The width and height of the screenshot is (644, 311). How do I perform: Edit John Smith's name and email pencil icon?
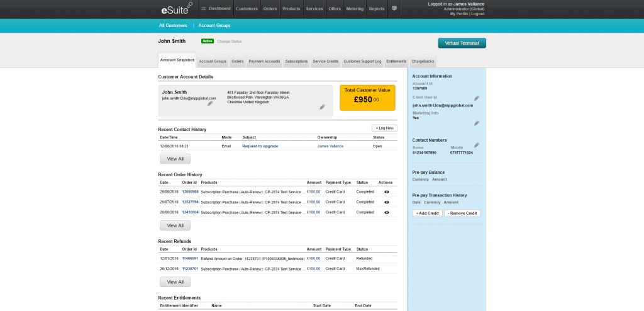point(211,103)
